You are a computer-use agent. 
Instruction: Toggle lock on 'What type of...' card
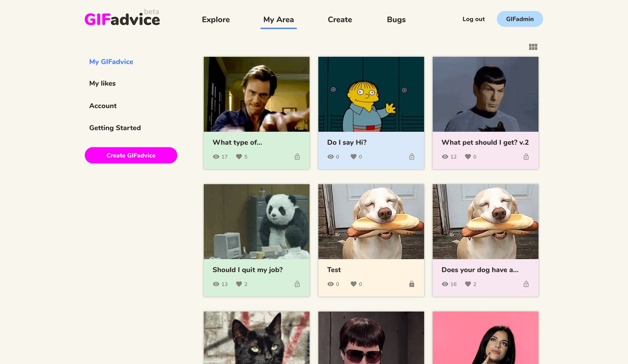[297, 156]
